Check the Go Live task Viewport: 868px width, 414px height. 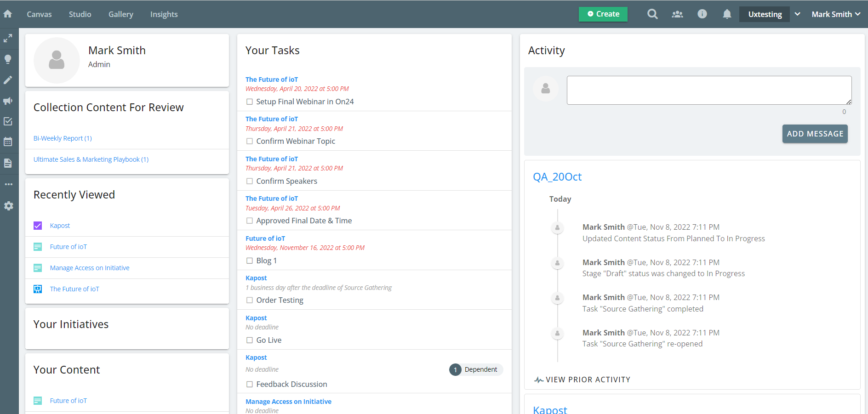(250, 340)
